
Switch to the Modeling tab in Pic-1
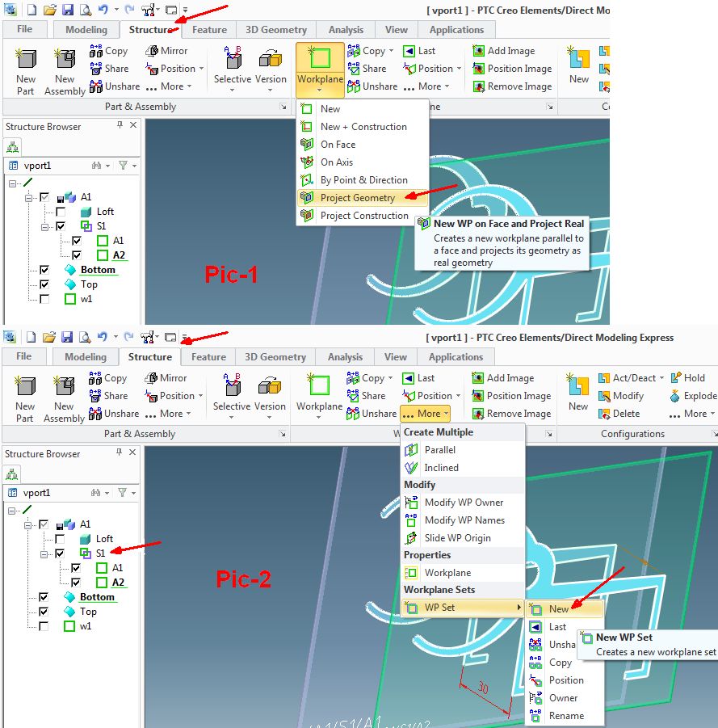[x=86, y=30]
